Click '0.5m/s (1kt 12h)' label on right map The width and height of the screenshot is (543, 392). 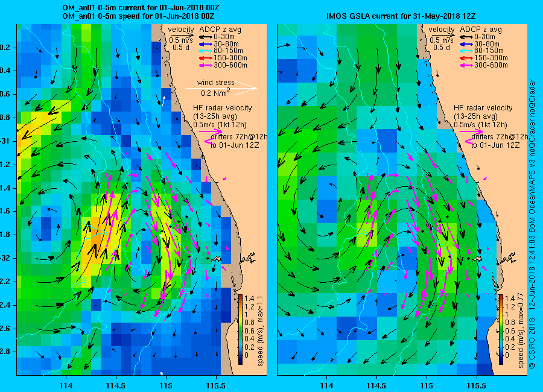(x=481, y=125)
